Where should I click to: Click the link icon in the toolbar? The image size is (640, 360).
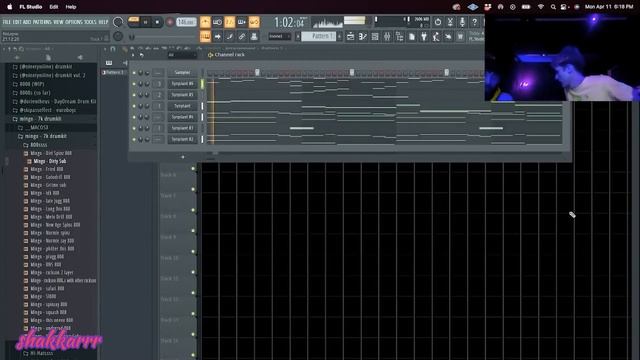click(242, 37)
